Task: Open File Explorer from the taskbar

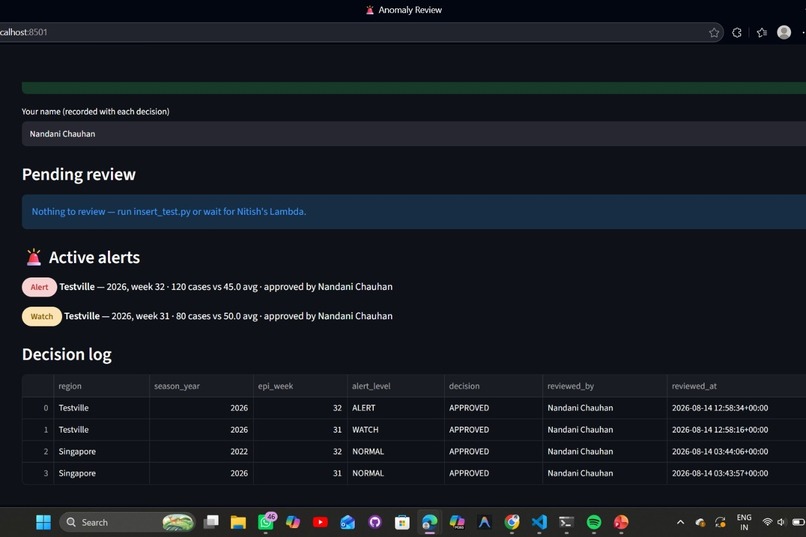Action: pos(238,523)
